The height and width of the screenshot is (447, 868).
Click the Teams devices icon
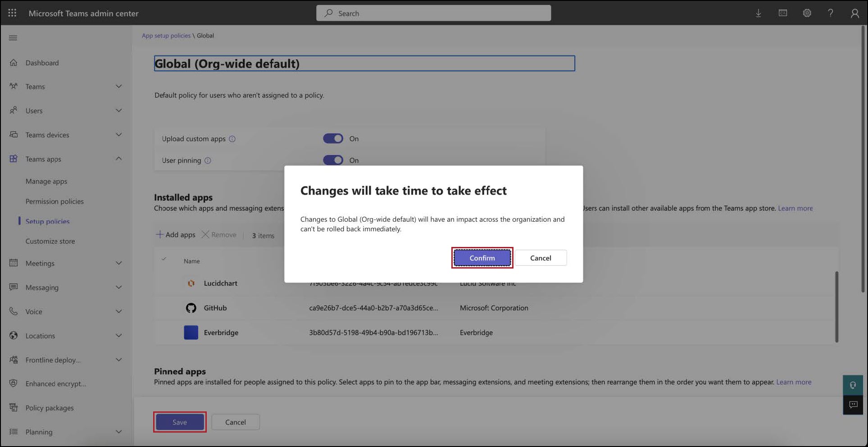tap(14, 134)
